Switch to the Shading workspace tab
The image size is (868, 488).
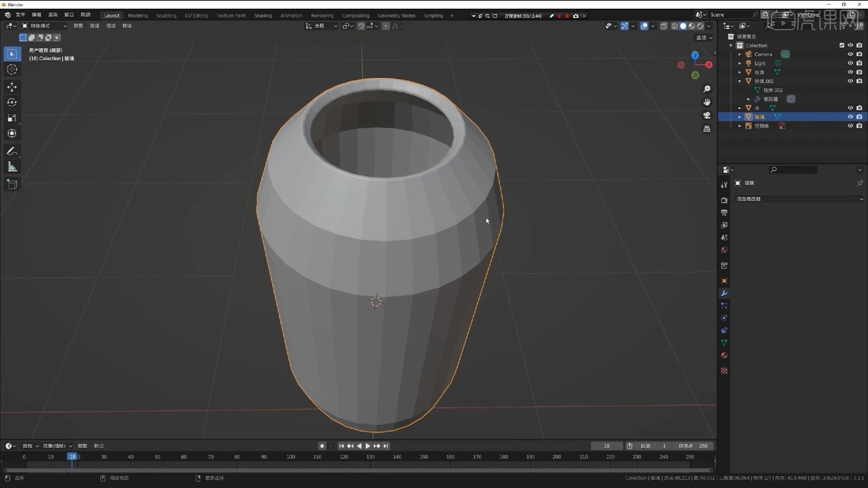[263, 15]
